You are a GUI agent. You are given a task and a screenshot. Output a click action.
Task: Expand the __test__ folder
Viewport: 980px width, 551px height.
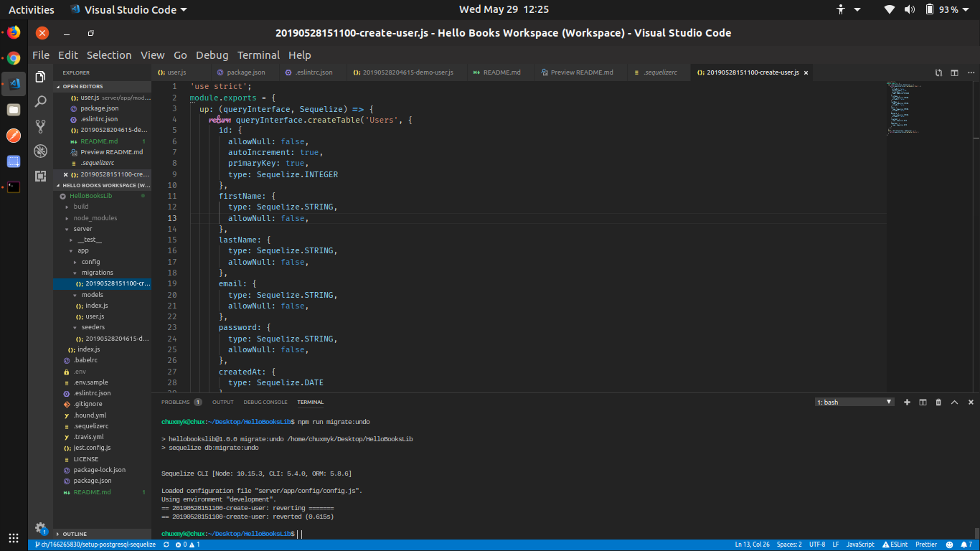coord(102,240)
